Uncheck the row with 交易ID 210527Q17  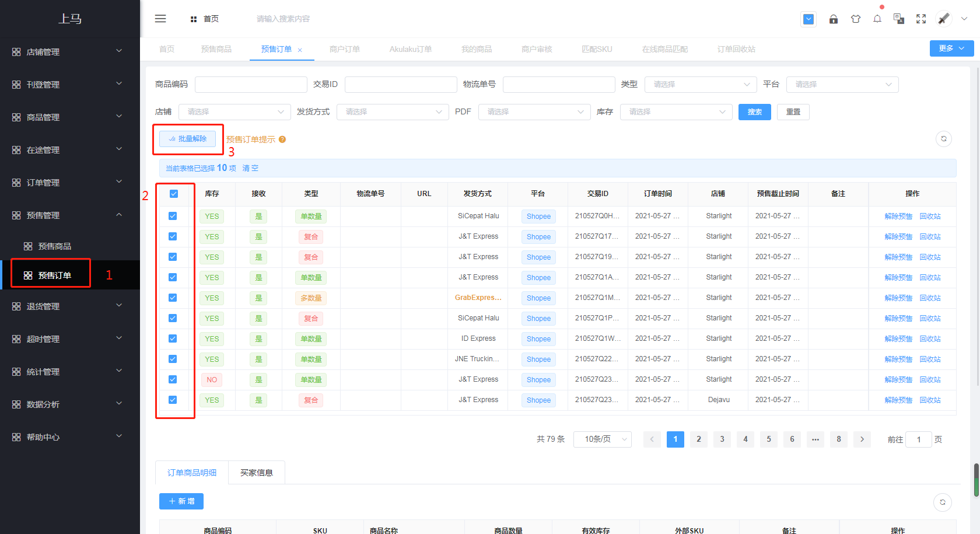point(173,236)
